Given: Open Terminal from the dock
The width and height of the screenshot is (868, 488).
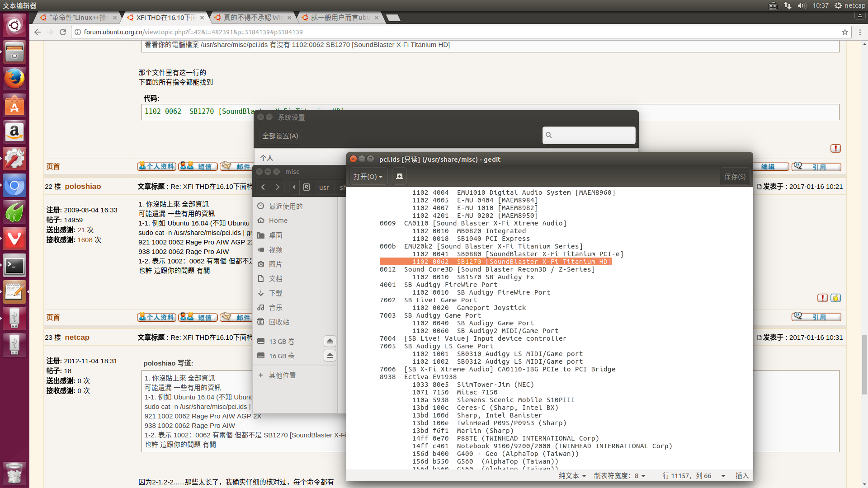Looking at the screenshot, I should pos(14,265).
